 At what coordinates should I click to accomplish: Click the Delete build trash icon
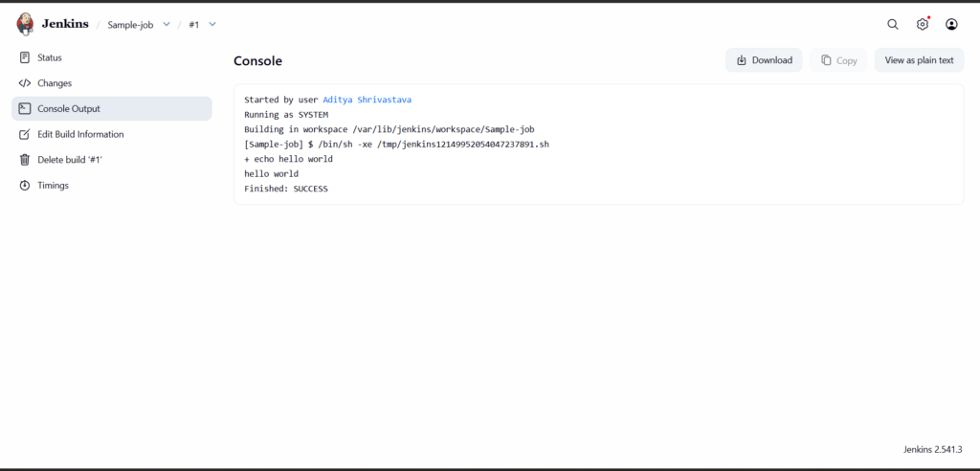25,160
